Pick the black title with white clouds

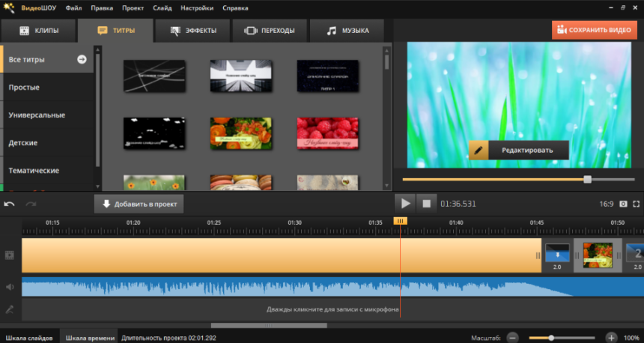point(154,133)
